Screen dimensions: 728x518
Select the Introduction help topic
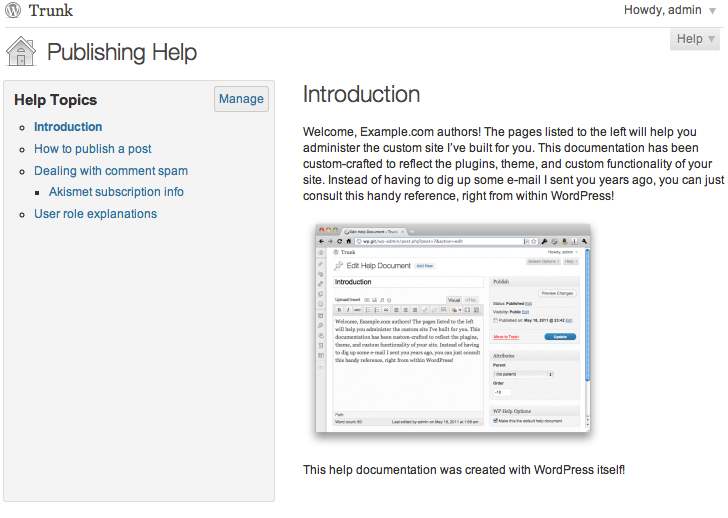point(68,127)
